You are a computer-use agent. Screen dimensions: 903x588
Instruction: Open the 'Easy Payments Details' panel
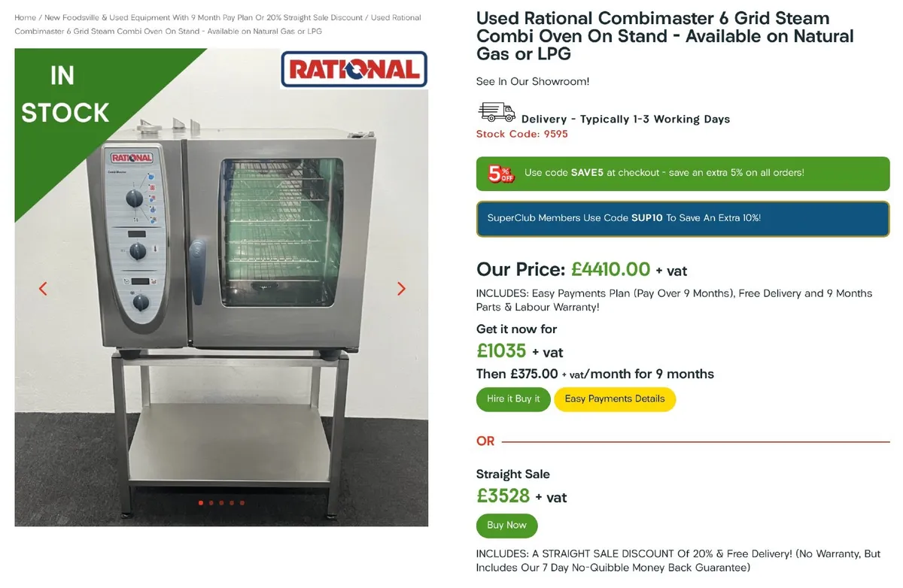(x=615, y=399)
